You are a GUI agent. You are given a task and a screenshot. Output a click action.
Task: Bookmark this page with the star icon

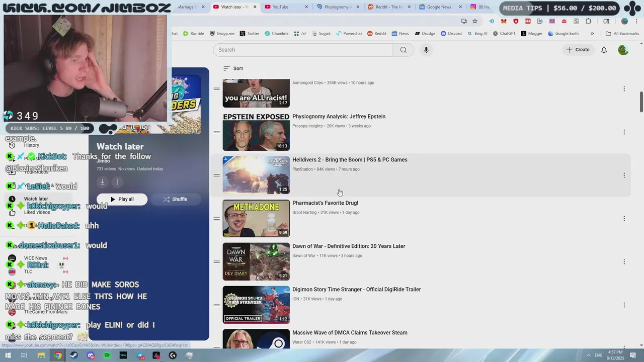coord(475,21)
